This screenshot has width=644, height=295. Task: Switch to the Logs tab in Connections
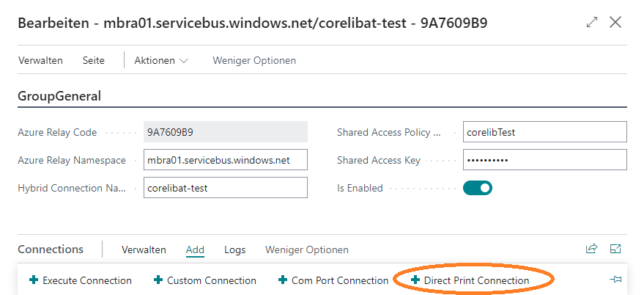pyautogui.click(x=235, y=250)
